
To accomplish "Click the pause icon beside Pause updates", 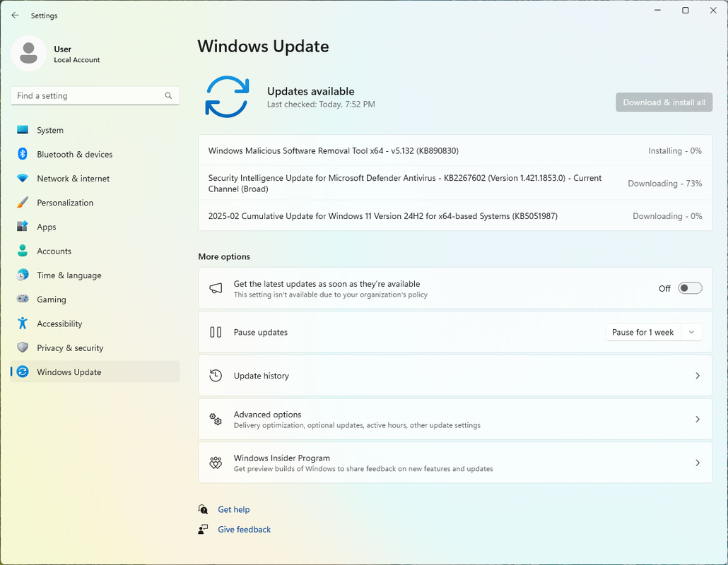I will point(216,332).
